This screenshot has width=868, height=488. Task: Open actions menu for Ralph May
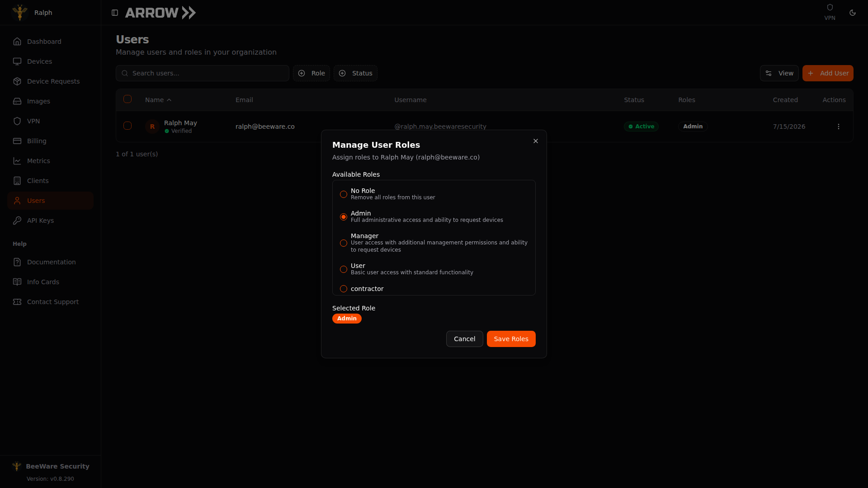pos(839,127)
